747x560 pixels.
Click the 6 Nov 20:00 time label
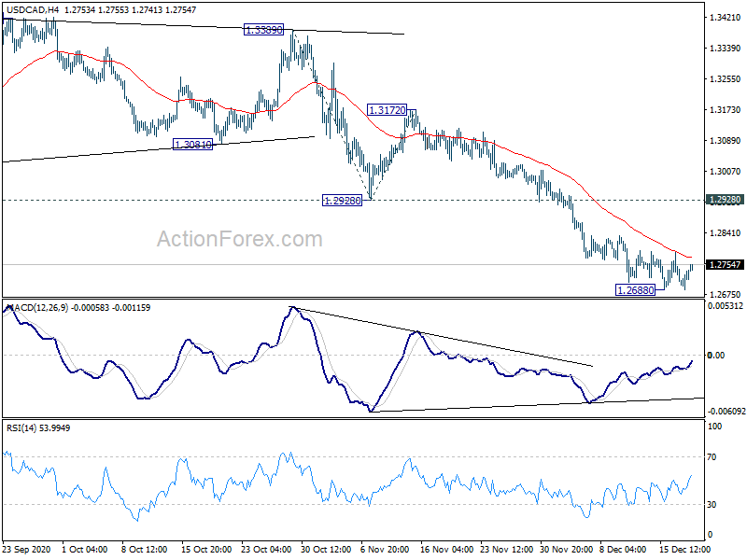pos(385,549)
